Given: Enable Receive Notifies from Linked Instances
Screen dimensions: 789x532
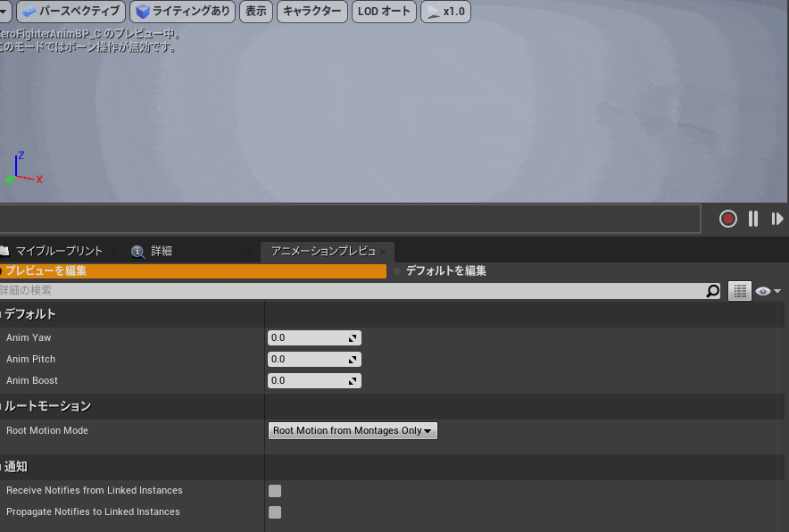Looking at the screenshot, I should [274, 490].
